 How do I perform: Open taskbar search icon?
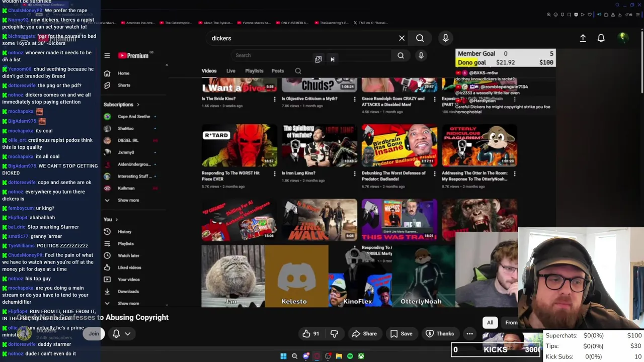pos(294,356)
